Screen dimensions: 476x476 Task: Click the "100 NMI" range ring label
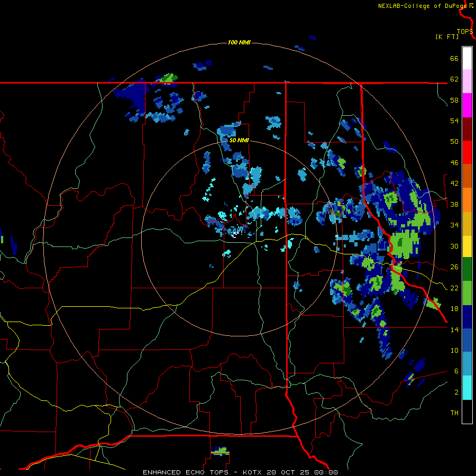(x=239, y=42)
